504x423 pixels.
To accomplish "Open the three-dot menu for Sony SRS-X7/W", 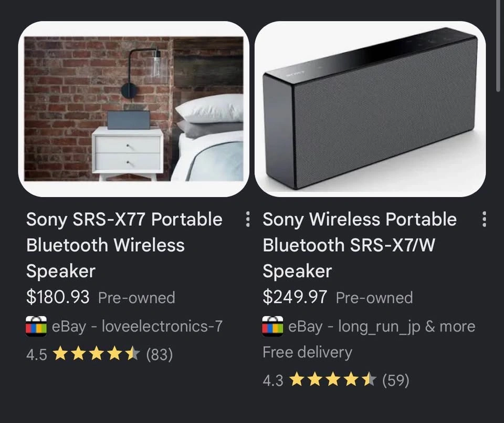I will point(484,219).
